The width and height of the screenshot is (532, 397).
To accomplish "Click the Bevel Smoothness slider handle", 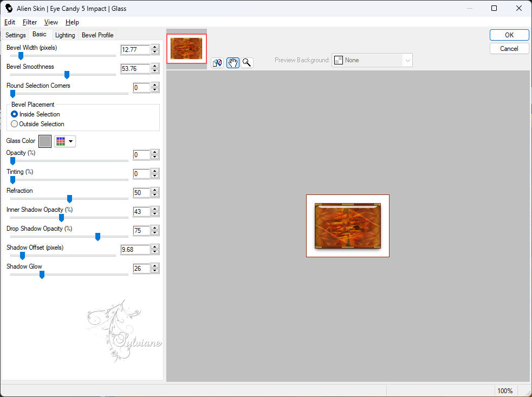I will point(67,75).
